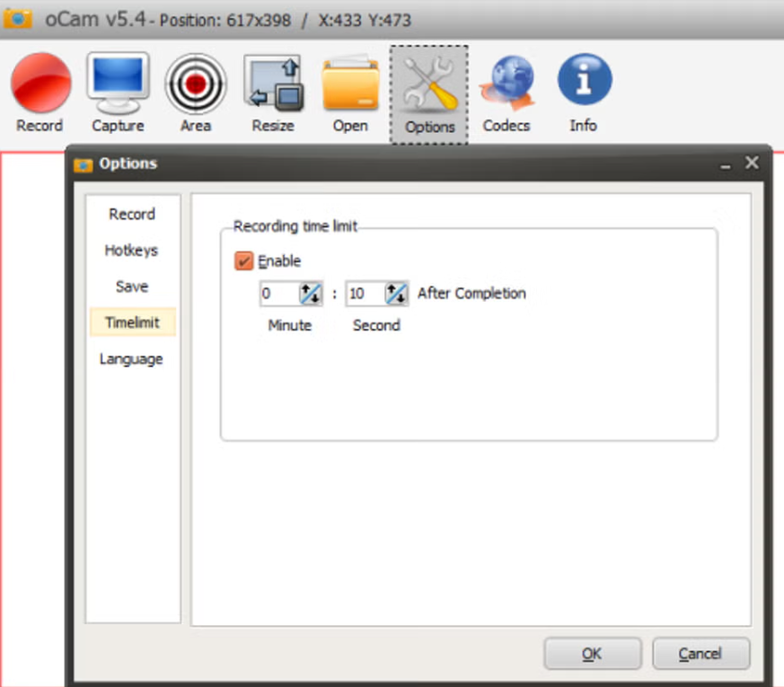The width and height of the screenshot is (784, 687).
Task: Start recording with the red Record button
Action: pyautogui.click(x=40, y=83)
